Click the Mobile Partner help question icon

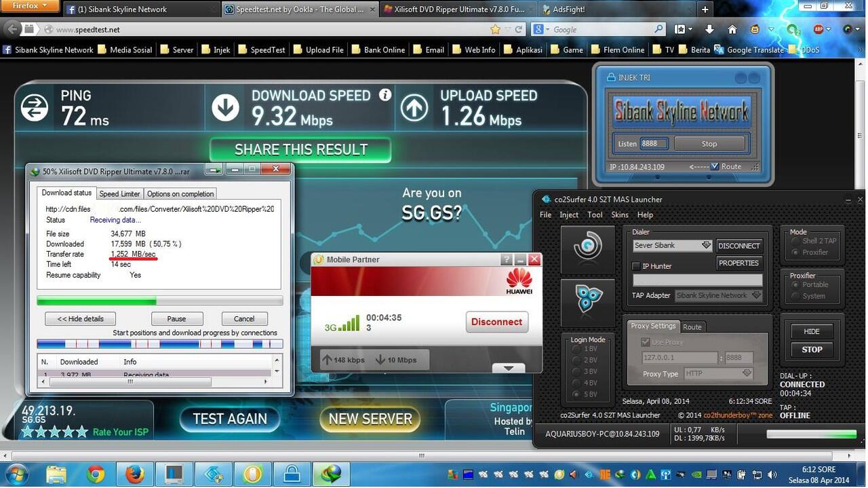point(507,259)
